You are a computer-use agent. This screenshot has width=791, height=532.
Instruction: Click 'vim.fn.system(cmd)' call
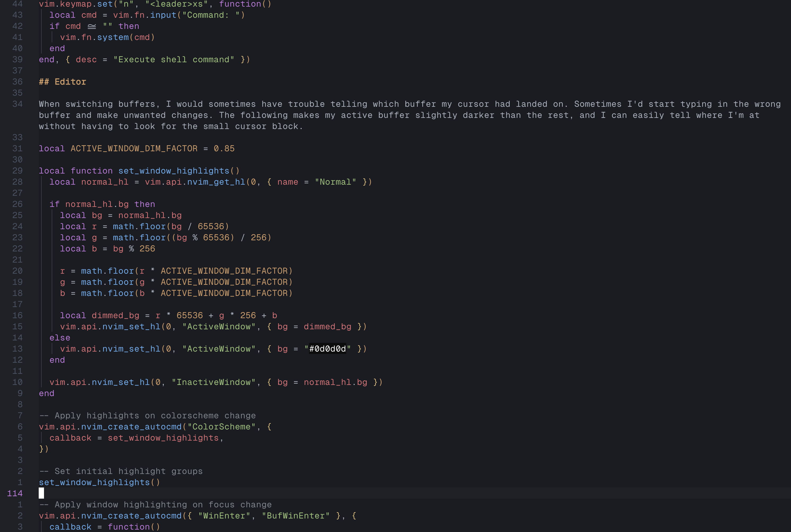[x=107, y=37]
